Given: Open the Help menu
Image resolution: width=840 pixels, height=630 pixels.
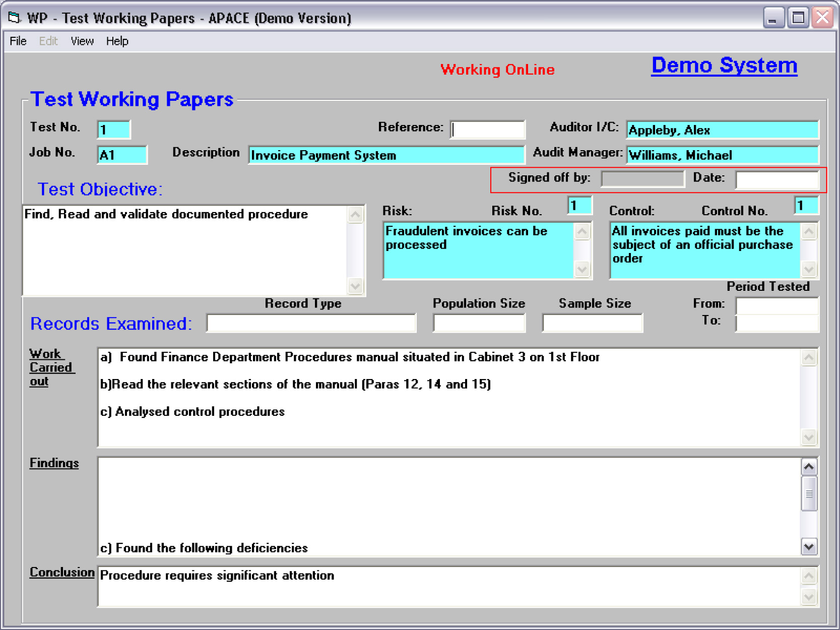Looking at the screenshot, I should click(x=117, y=41).
